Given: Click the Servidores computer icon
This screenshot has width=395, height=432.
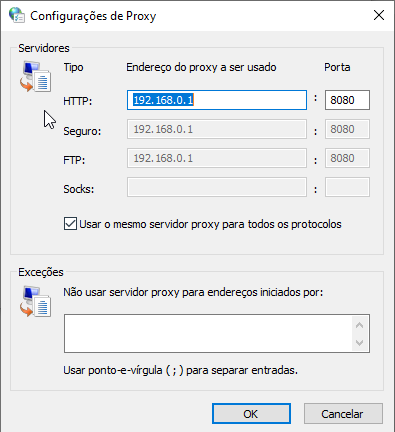Looking at the screenshot, I should (35, 77).
